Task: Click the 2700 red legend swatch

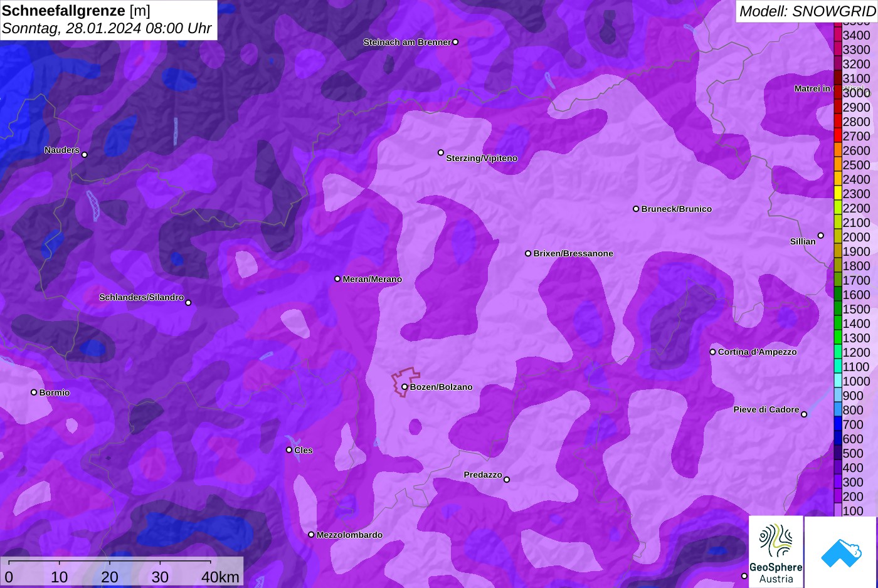Action: (x=837, y=136)
